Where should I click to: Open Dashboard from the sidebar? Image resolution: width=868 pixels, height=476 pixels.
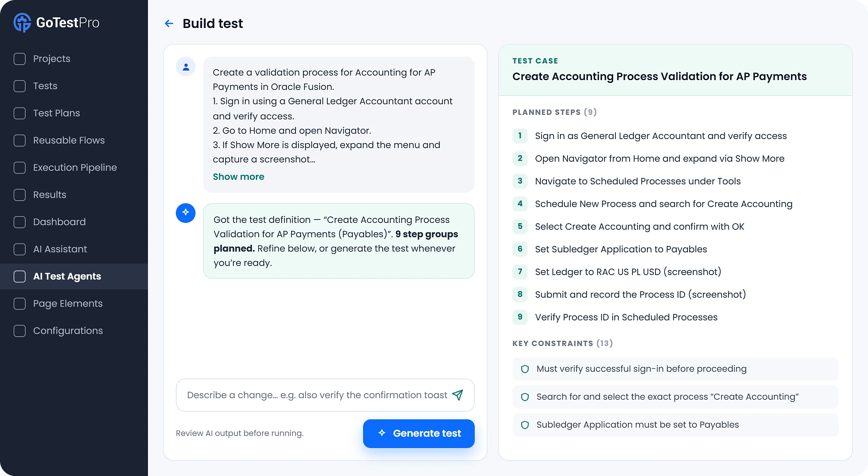pyautogui.click(x=74, y=222)
